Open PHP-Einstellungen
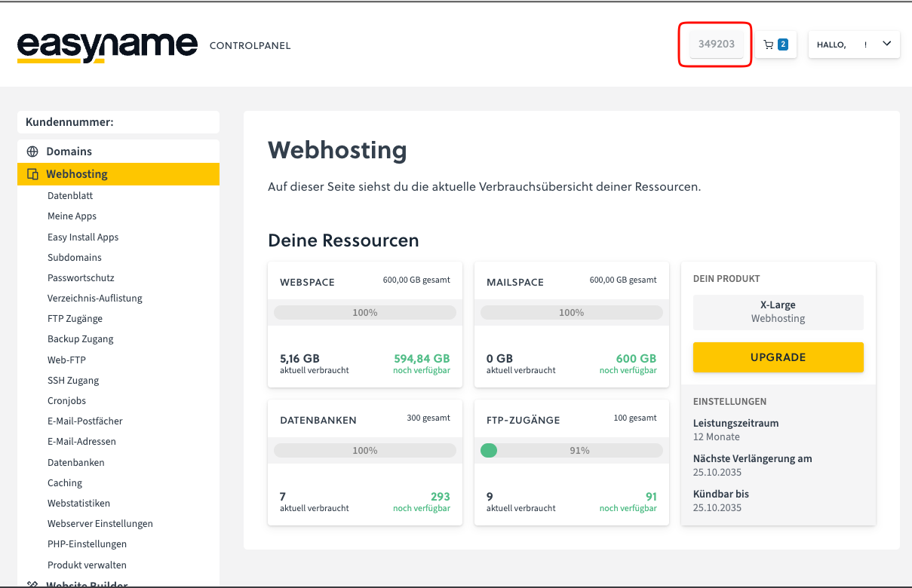Screen dimensions: 912x588 (x=87, y=544)
